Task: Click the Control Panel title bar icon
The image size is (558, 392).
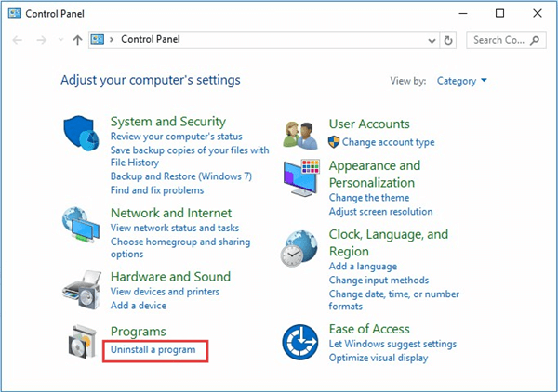Action: pos(15,14)
